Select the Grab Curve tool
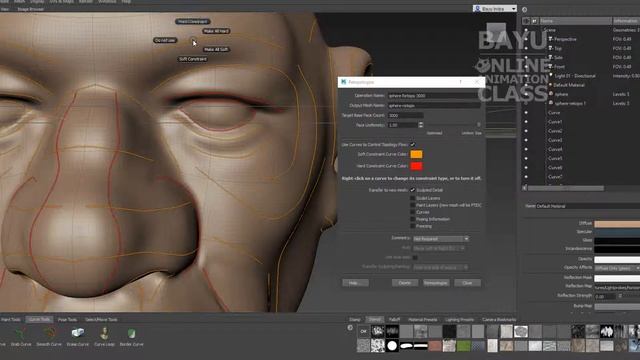This screenshot has height=360, width=640. pos(20,337)
